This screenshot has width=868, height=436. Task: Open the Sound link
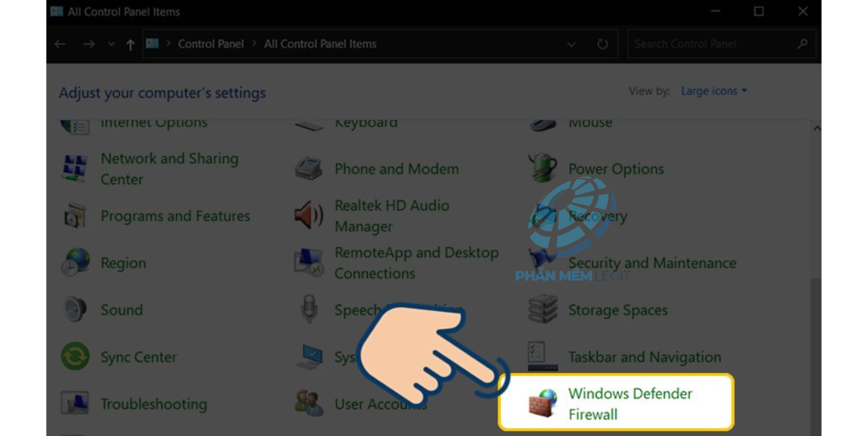click(x=121, y=310)
